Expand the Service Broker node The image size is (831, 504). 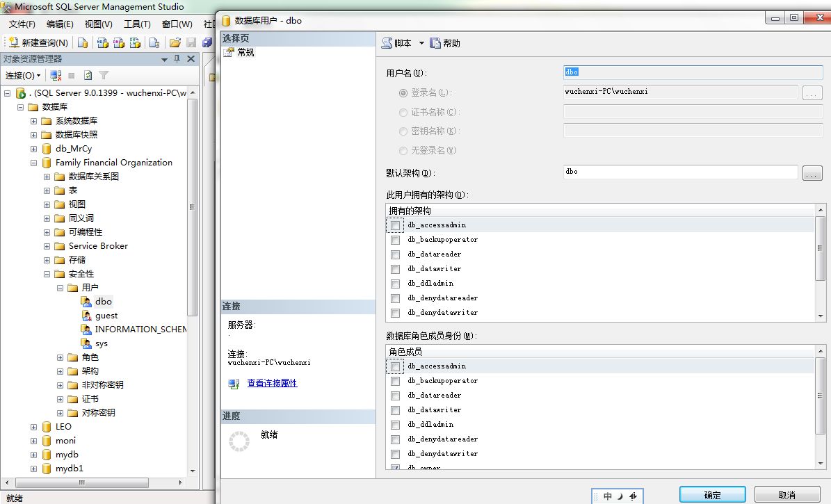pos(47,246)
